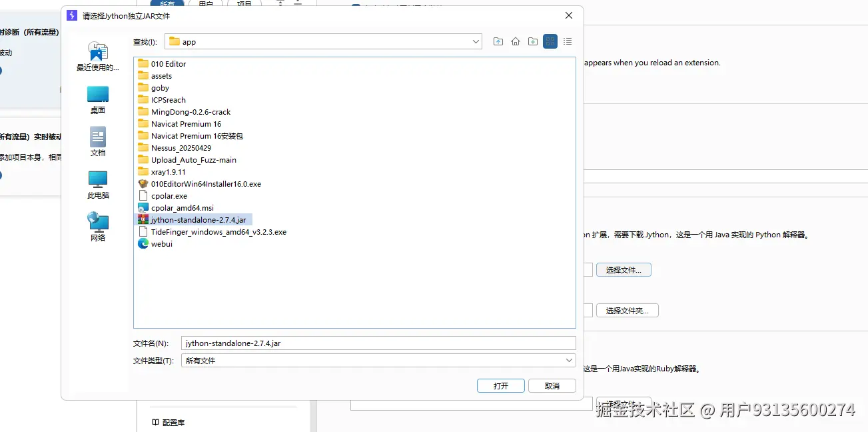Go up one folder level

498,41
